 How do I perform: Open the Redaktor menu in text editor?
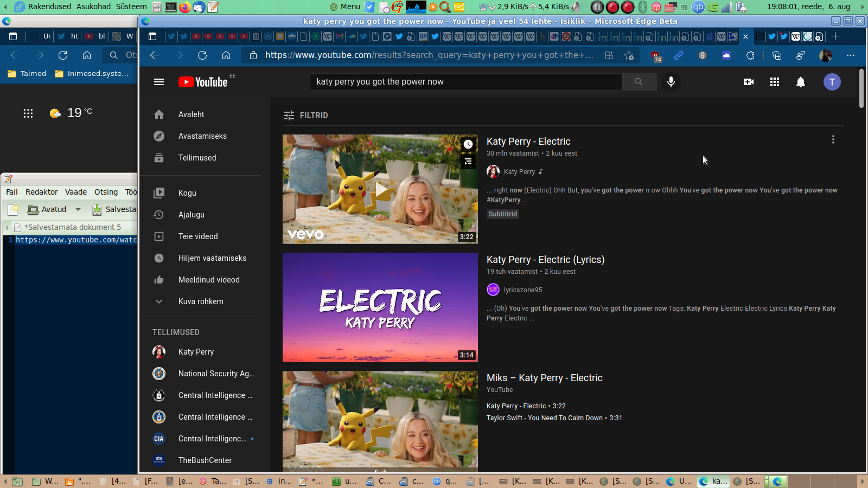[x=41, y=192]
